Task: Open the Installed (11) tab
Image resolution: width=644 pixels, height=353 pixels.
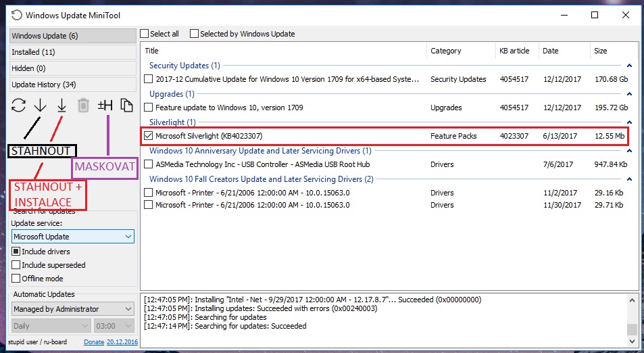Action: [x=73, y=52]
